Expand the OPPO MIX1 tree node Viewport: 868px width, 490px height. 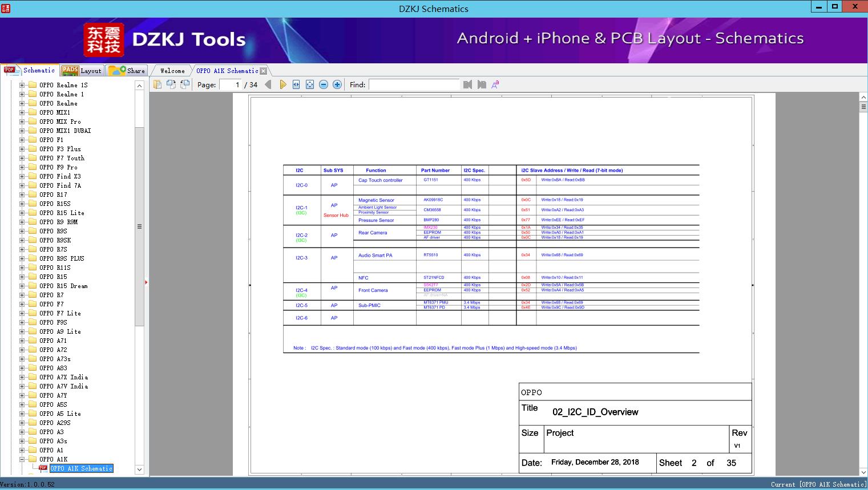point(22,112)
